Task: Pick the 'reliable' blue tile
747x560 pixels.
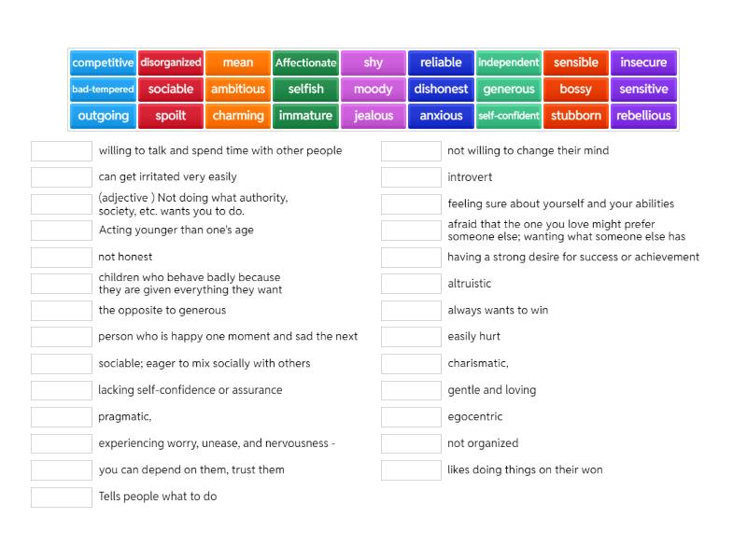Action: (441, 63)
